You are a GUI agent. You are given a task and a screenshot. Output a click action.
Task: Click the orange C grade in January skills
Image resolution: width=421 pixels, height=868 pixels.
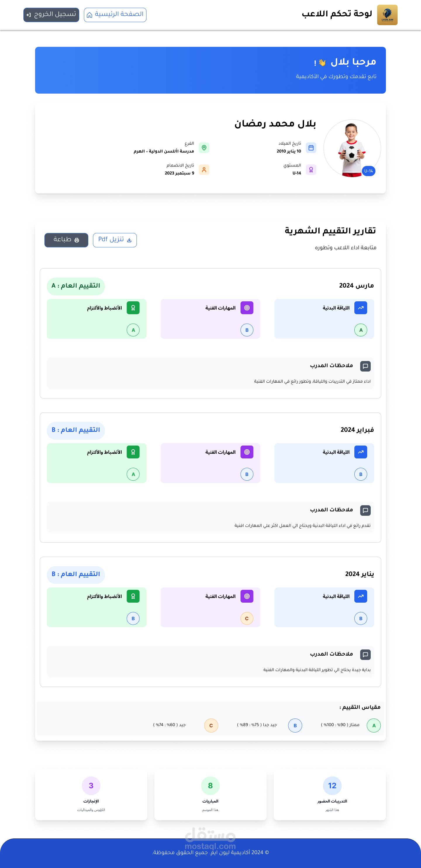coord(246,618)
